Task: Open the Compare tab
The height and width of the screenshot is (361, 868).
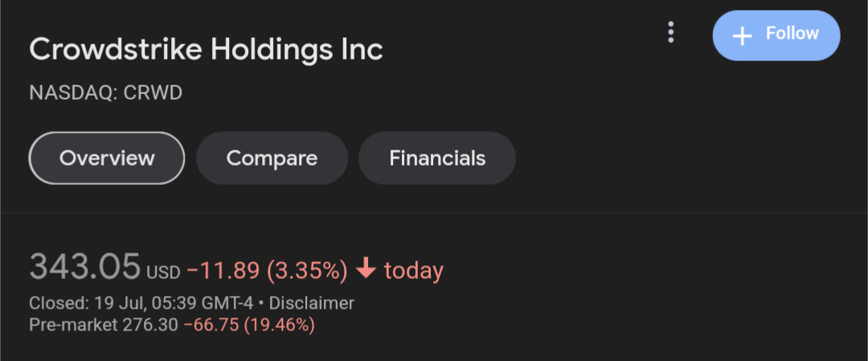Action: (x=272, y=158)
